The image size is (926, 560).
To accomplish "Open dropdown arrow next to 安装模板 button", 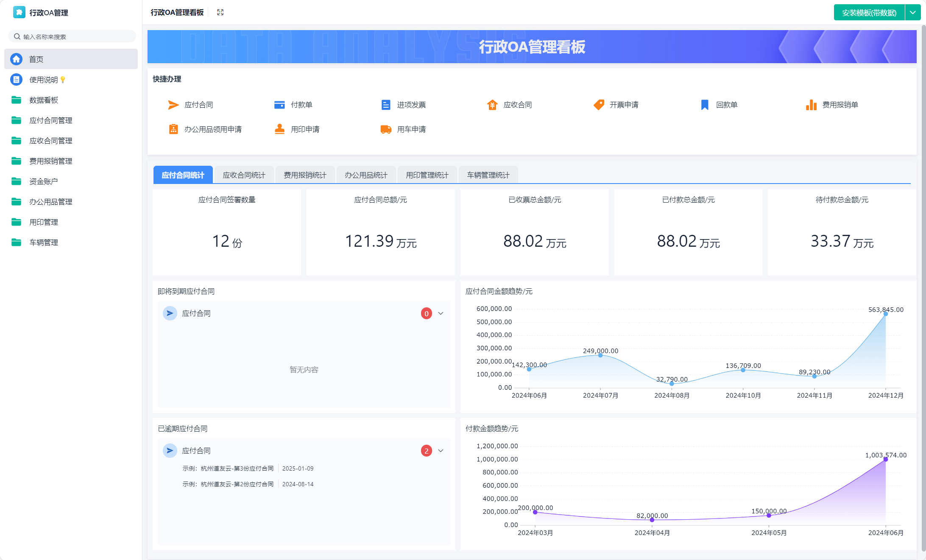I will (x=912, y=12).
